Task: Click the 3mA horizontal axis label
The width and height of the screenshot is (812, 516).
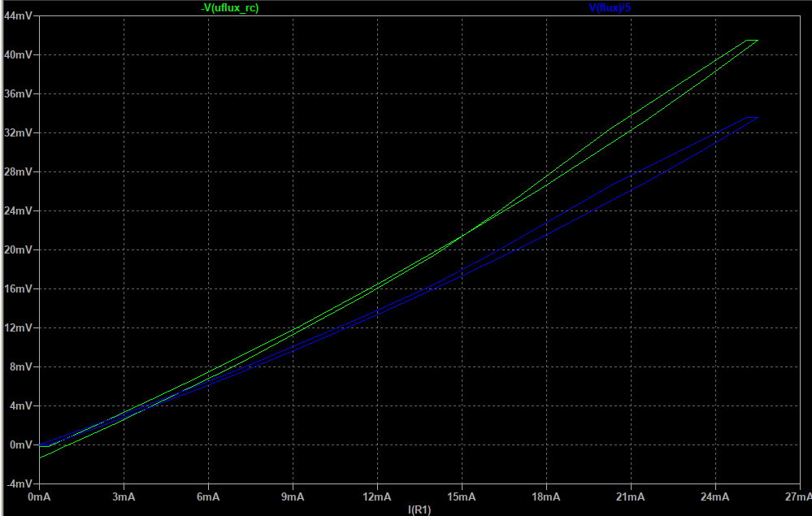Action: click(x=124, y=496)
